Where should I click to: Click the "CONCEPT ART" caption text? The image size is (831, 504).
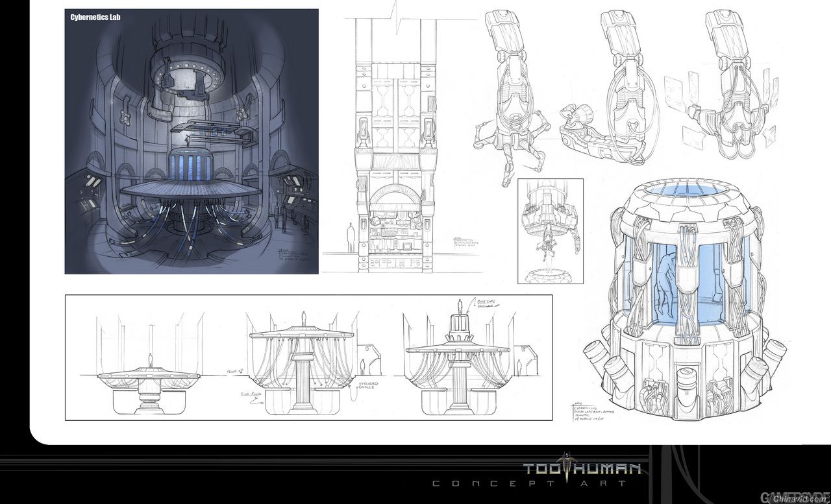click(x=529, y=483)
